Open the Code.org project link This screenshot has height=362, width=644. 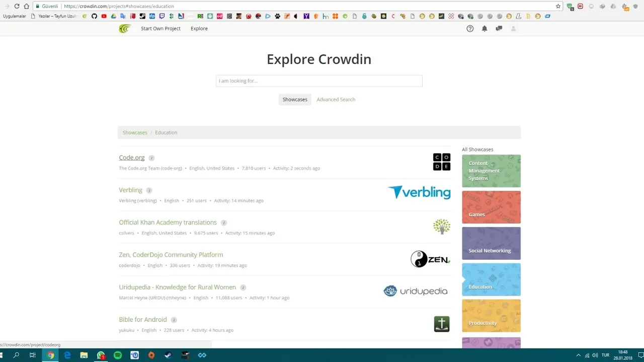132,158
